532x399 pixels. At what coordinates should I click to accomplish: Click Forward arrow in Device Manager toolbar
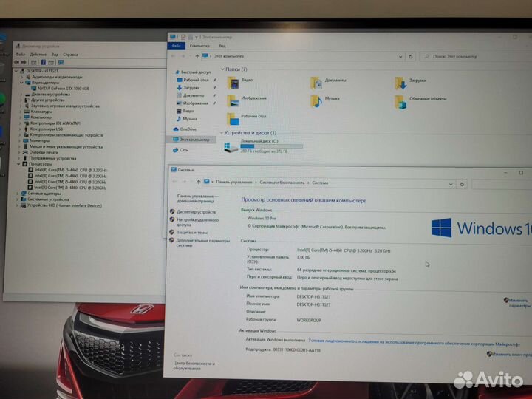pos(24,62)
